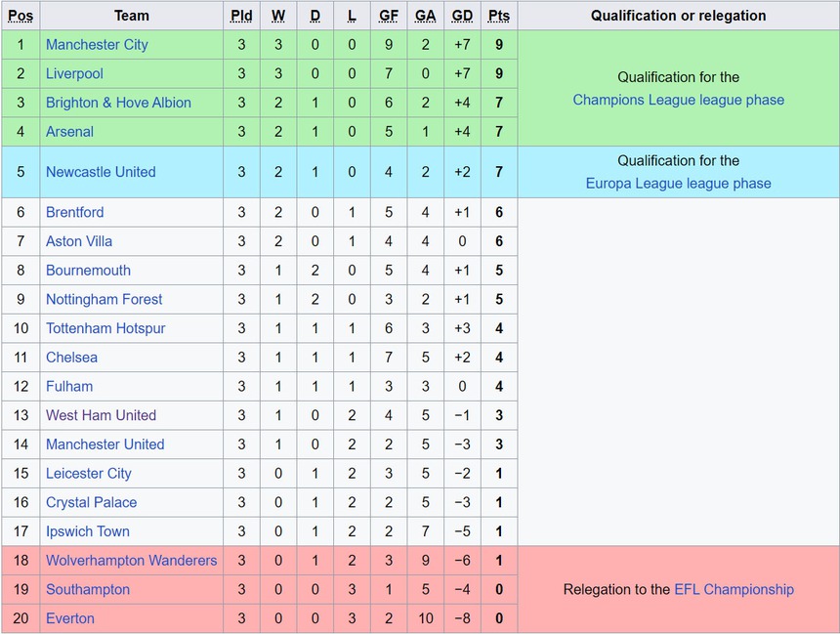Open Brighton & Hove Albion page
This screenshot has height=634, width=840.
118,103
